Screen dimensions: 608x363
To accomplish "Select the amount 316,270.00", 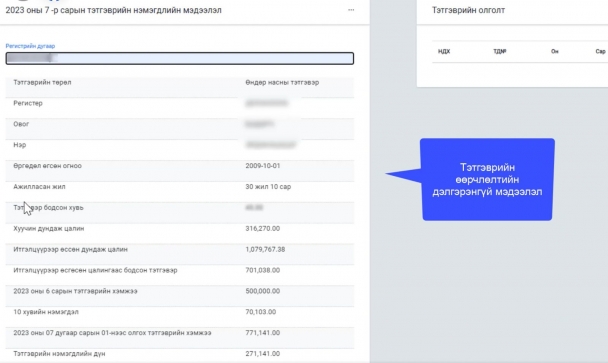I will 263,229.
